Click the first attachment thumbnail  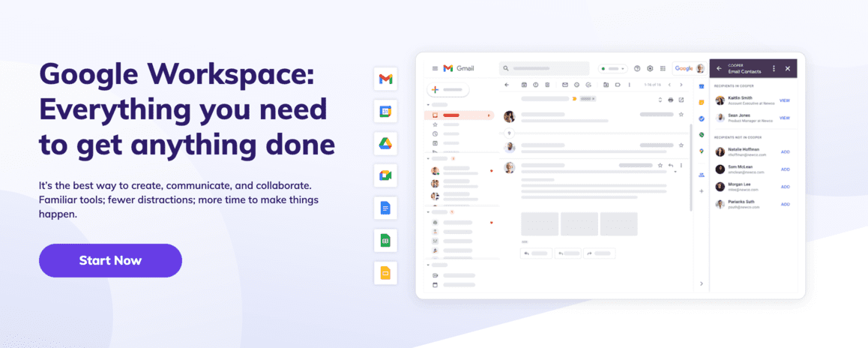[539, 223]
